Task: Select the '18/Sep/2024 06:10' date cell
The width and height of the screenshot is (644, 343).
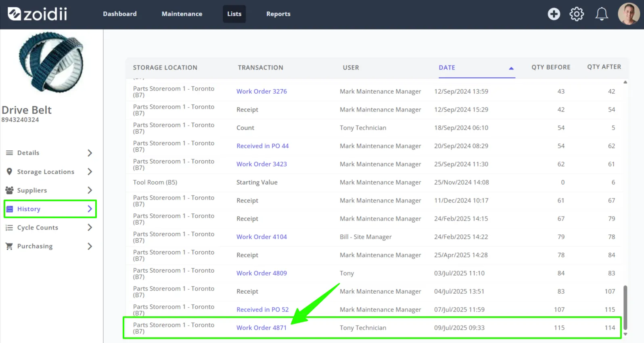Action: (x=461, y=128)
